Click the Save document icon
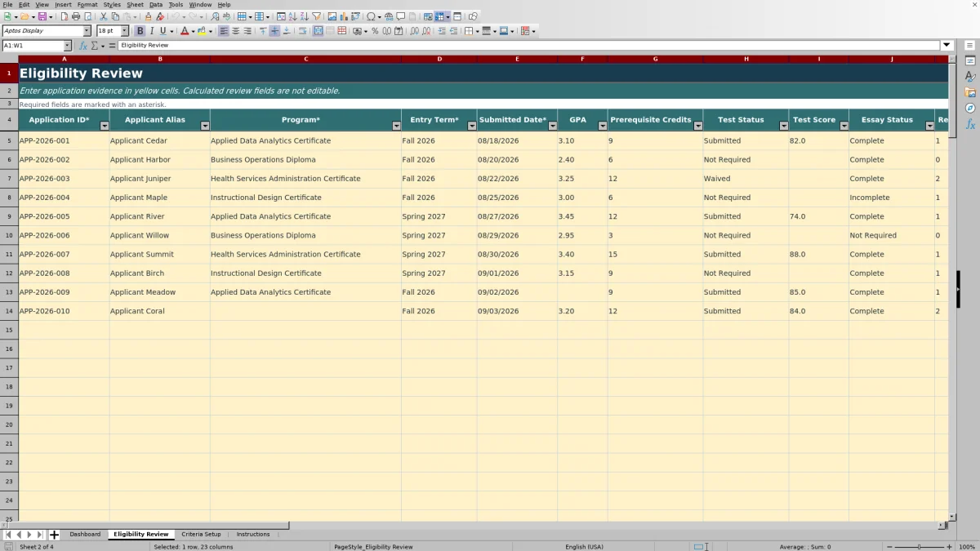The height and width of the screenshot is (551, 980). pyautogui.click(x=42, y=16)
